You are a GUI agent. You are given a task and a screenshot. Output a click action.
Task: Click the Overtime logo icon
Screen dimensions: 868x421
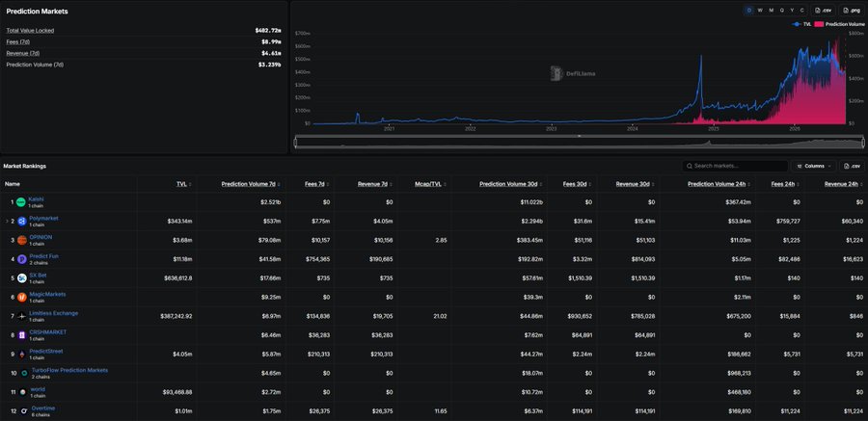[24, 411]
